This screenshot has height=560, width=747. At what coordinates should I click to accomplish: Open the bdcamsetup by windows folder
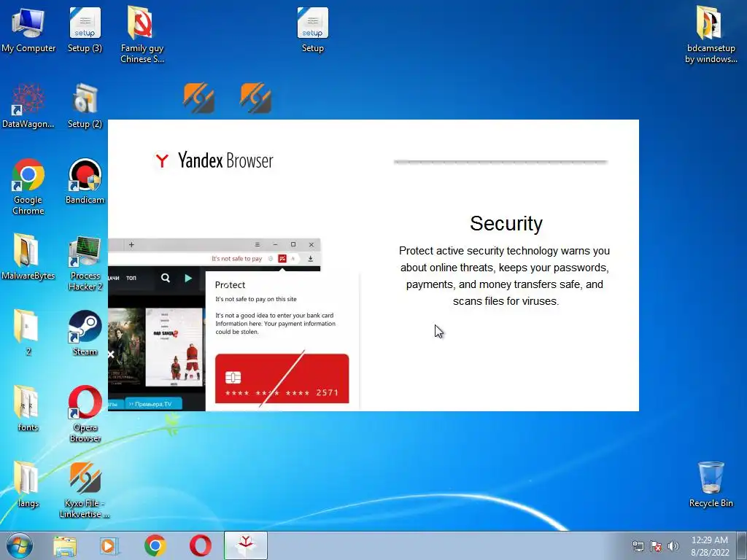click(711, 34)
